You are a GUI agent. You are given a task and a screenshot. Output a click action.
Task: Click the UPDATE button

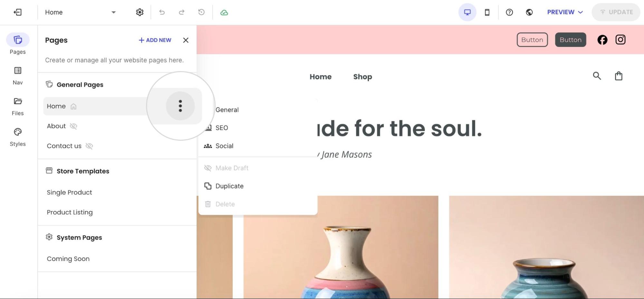tap(616, 12)
